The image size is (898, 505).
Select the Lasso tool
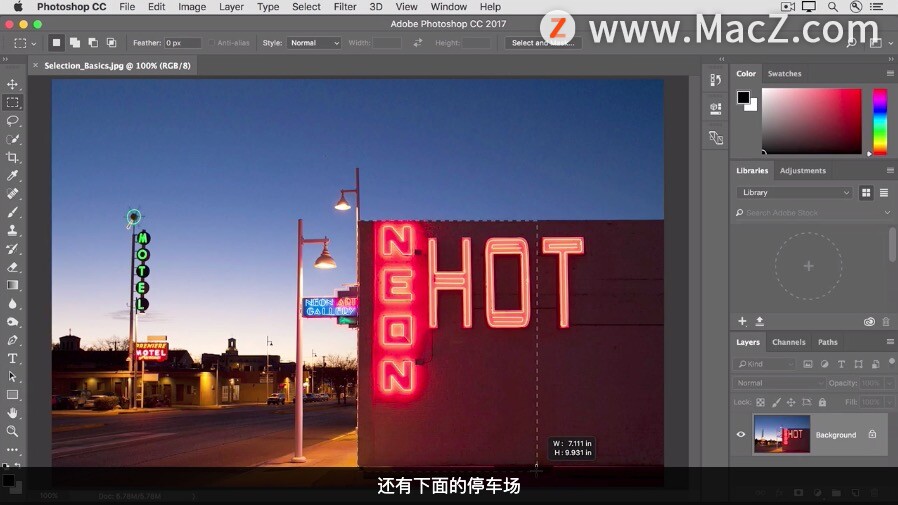point(12,121)
